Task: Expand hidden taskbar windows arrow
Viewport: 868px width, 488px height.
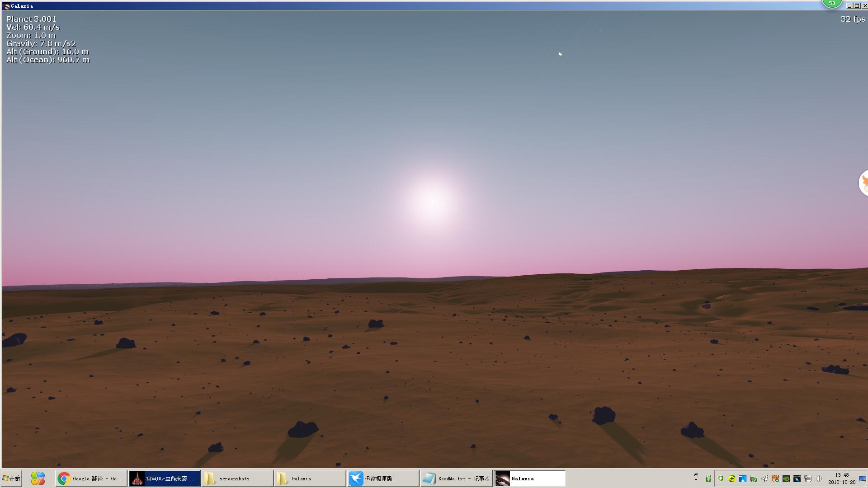Action: (696, 477)
